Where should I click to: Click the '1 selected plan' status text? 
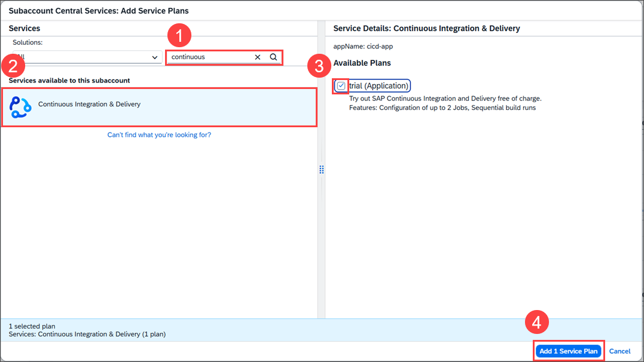pos(32,326)
